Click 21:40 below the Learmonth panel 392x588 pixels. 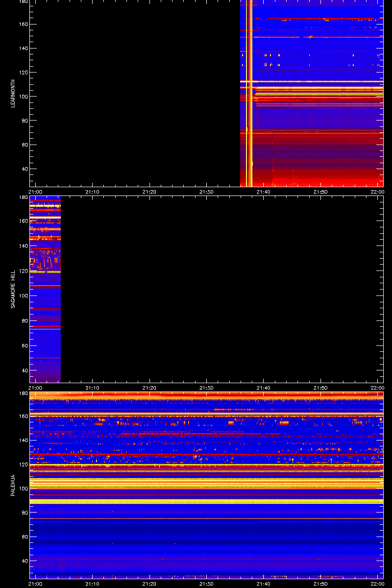click(264, 192)
